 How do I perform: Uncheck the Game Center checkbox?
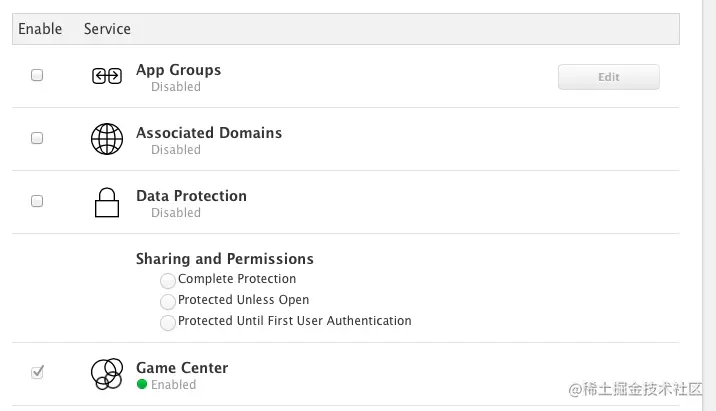coord(37,372)
